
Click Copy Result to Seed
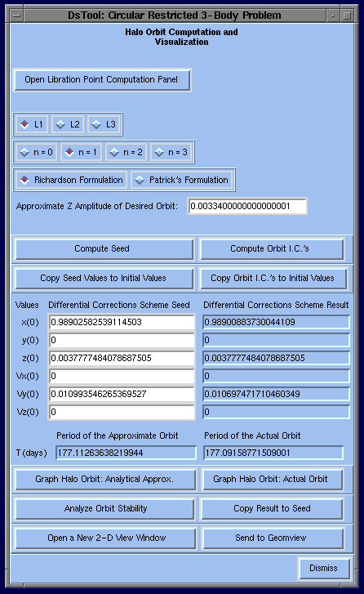[272, 509]
